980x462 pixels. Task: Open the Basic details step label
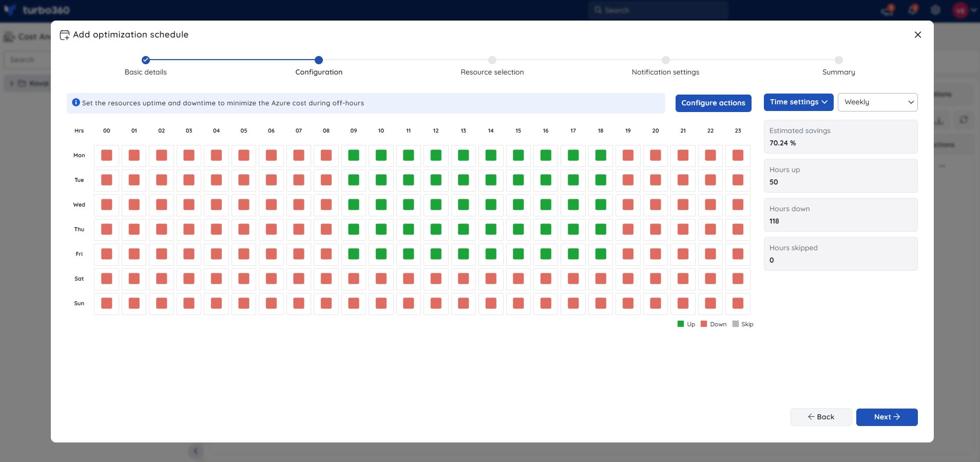[146, 72]
